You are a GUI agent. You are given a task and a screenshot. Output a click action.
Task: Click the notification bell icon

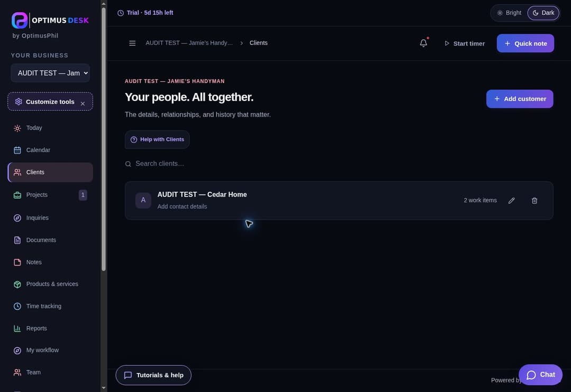(423, 43)
